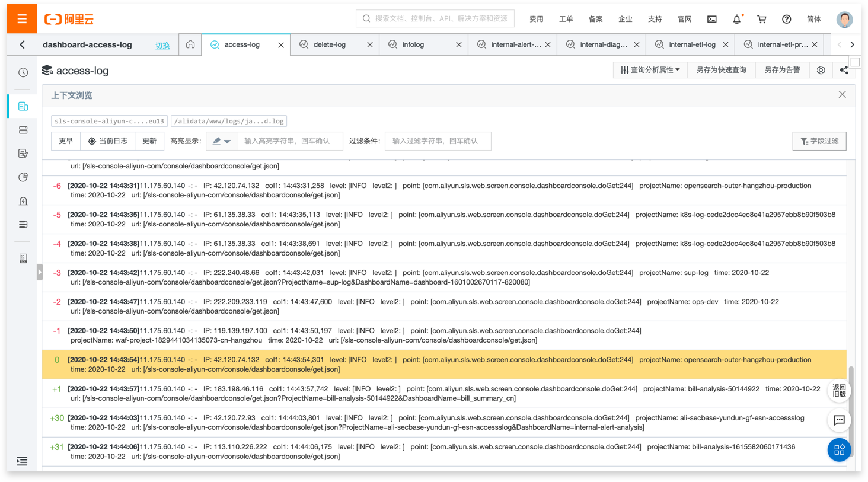This screenshot has height=482, width=868.
Task: Open the 企业 menu
Action: (x=626, y=19)
